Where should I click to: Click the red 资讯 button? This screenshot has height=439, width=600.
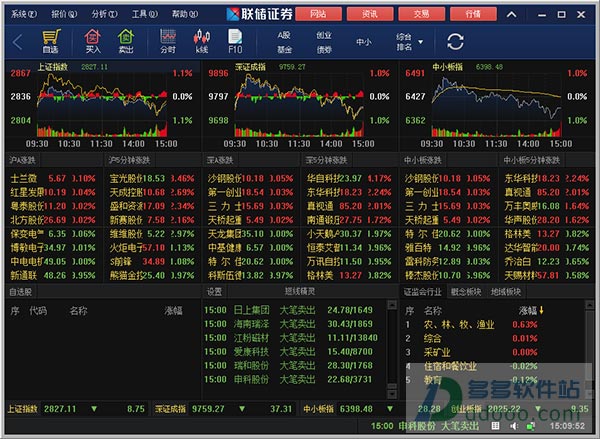(x=370, y=14)
